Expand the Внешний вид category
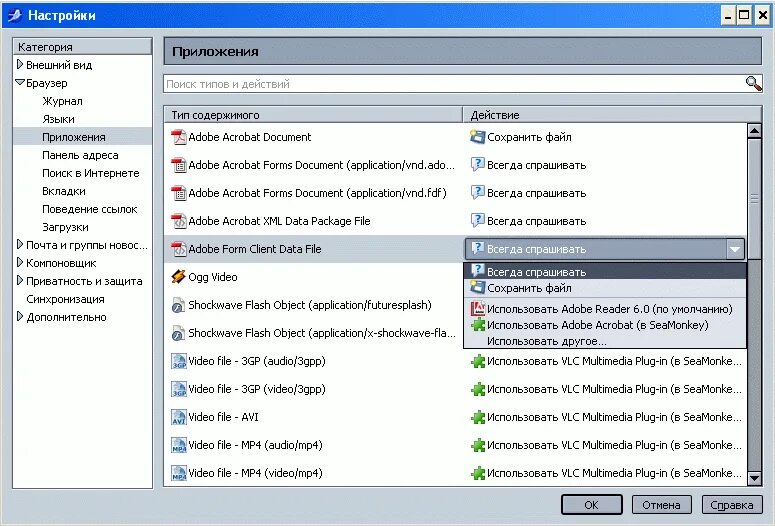Screen dimensions: 775x526 (x=20, y=64)
